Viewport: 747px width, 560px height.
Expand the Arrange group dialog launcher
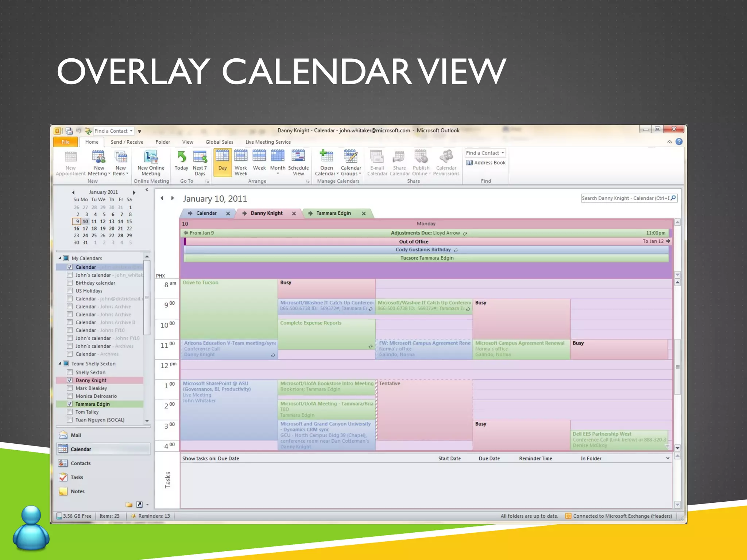coord(307,181)
